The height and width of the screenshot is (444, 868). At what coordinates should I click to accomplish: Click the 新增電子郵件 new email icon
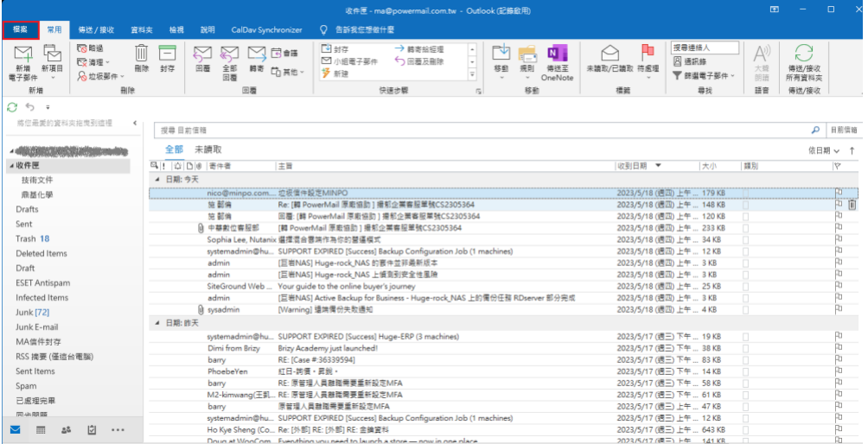tap(22, 55)
